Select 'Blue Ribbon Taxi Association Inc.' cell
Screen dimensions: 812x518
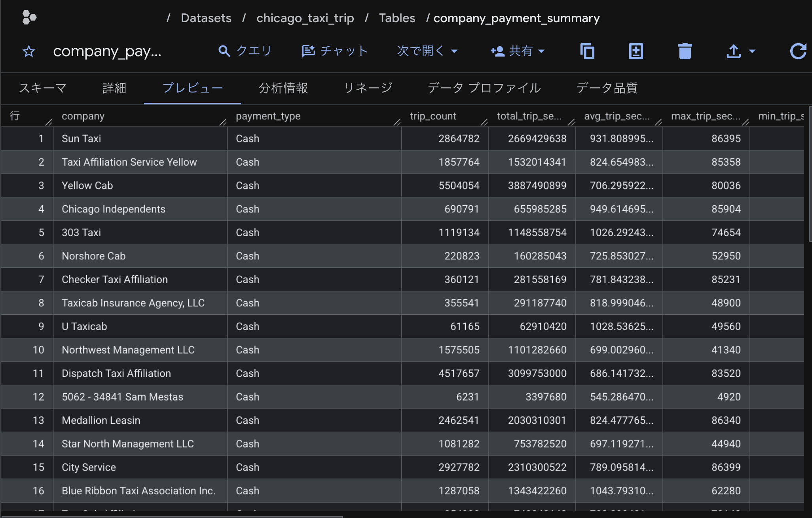tap(140, 490)
